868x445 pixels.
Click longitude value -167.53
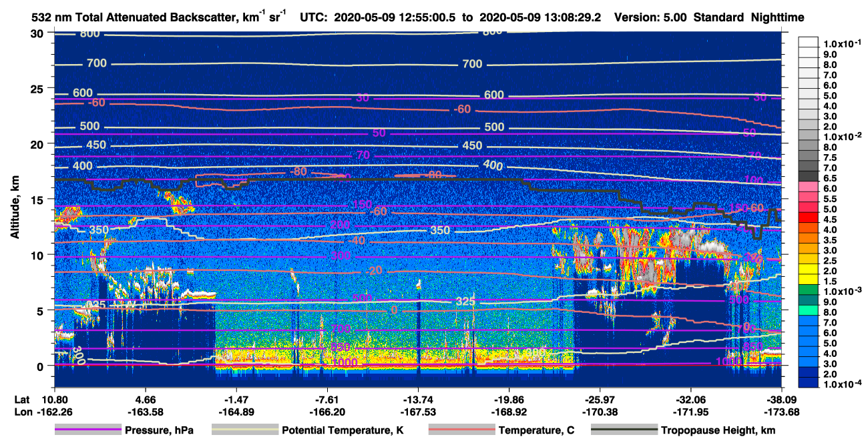click(x=417, y=411)
